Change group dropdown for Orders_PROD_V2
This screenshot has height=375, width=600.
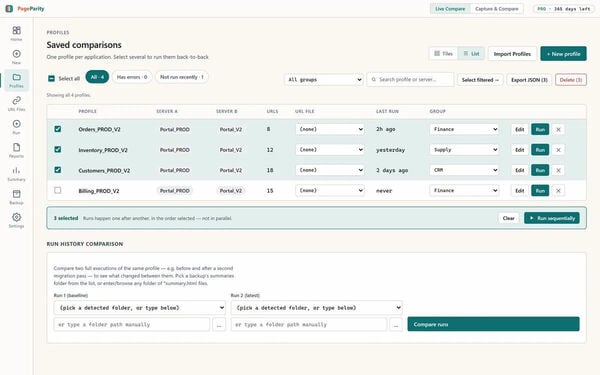464,129
